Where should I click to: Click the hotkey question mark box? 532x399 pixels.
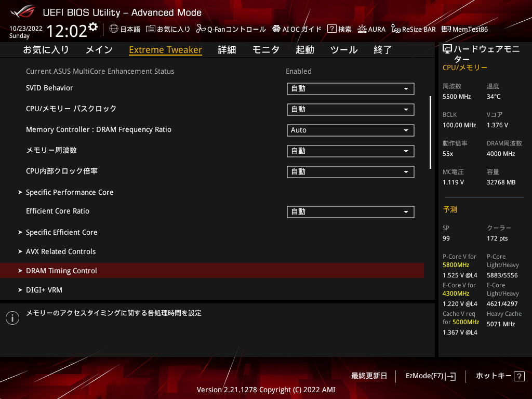tap(519, 376)
